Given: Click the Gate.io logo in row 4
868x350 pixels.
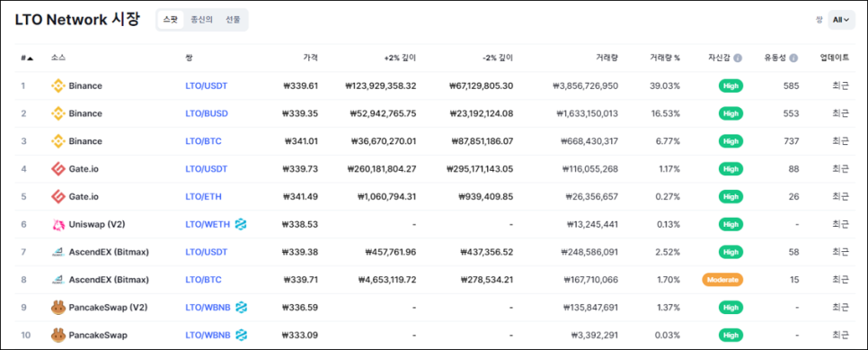Looking at the screenshot, I should coord(58,168).
